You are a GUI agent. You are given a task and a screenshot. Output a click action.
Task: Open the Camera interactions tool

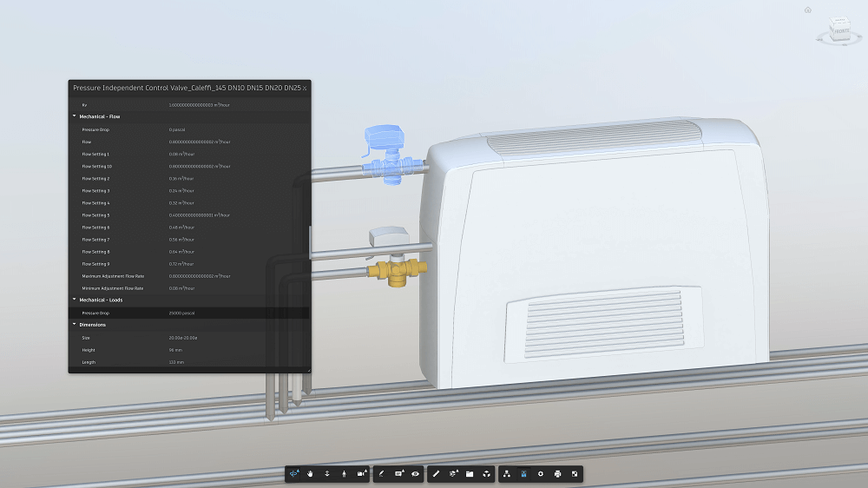point(361,474)
